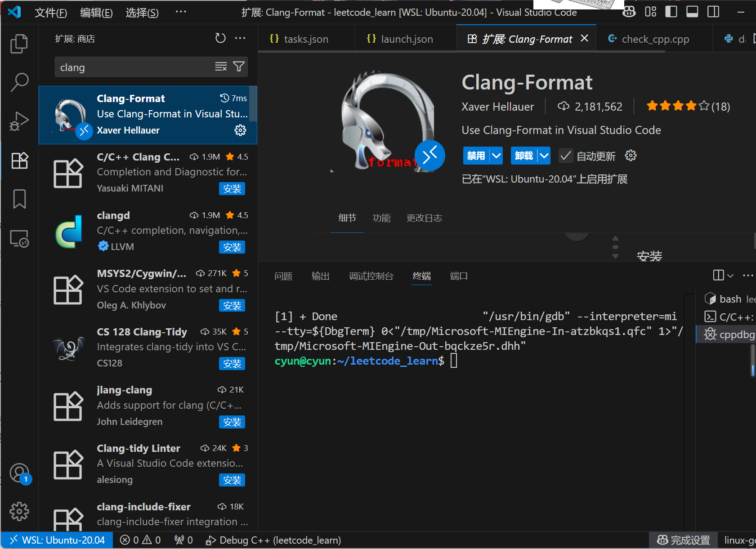Open the Remote Explorer icon
The width and height of the screenshot is (756, 549).
tap(19, 238)
